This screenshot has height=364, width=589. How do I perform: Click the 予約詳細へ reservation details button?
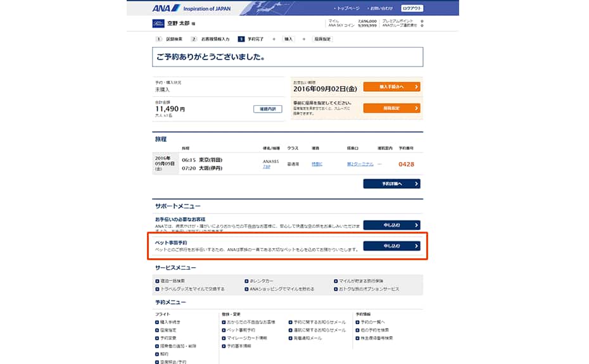pyautogui.click(x=391, y=184)
